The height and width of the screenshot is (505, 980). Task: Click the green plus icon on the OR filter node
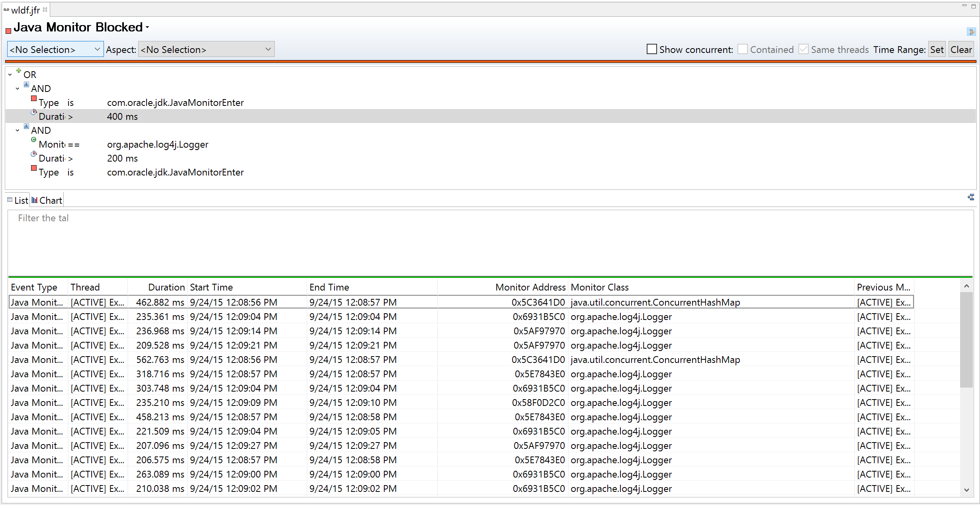(18, 71)
